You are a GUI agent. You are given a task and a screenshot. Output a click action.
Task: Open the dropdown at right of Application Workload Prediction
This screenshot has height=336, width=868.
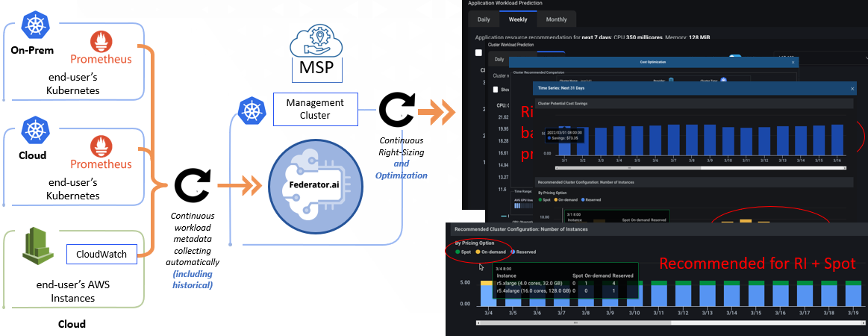821,57
